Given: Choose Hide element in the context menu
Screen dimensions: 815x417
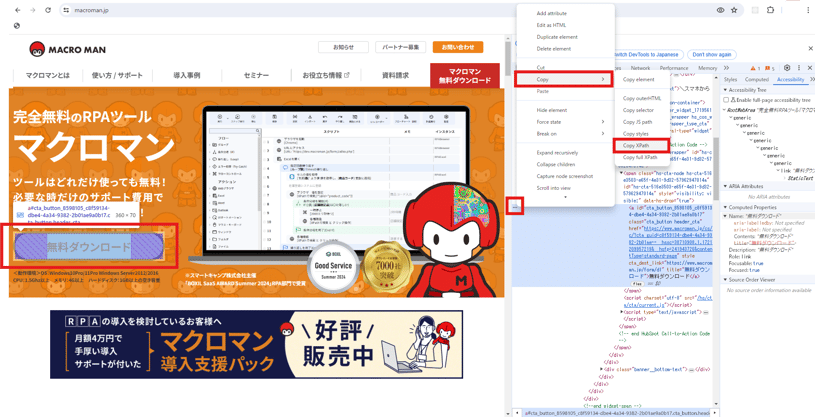Looking at the screenshot, I should [551, 110].
